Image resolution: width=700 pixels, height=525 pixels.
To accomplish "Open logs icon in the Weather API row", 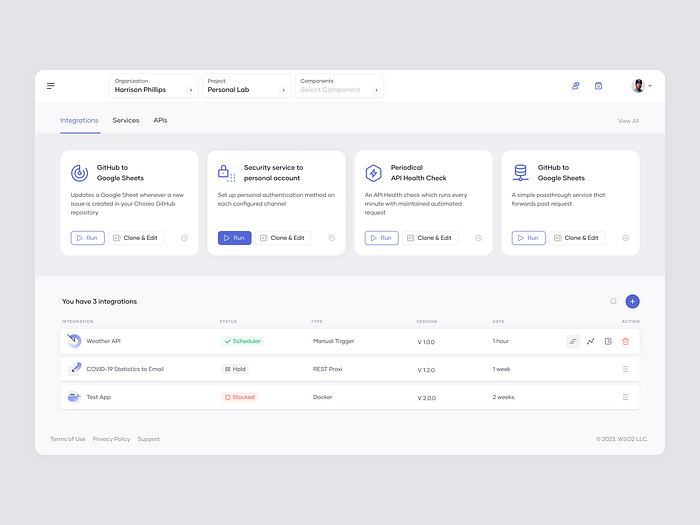I will [x=573, y=342].
